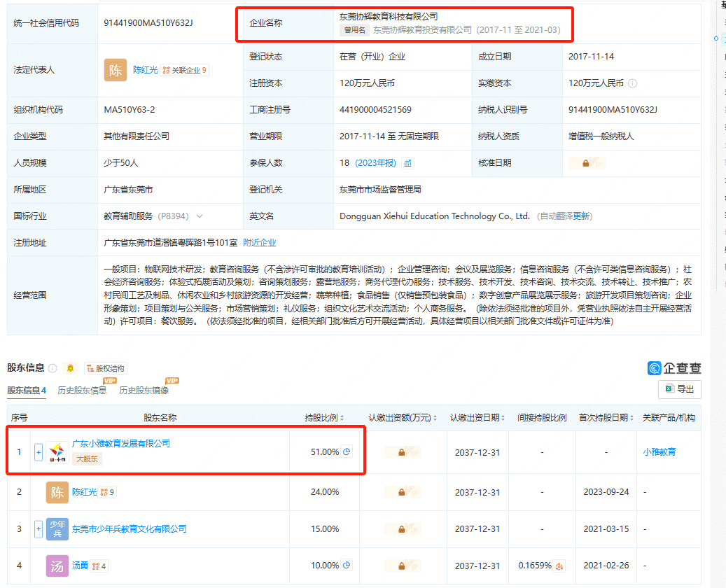The image size is (726, 588).
Task: Click the related-companies 9 badge in shareholder row 陈红光
Action: click(107, 492)
